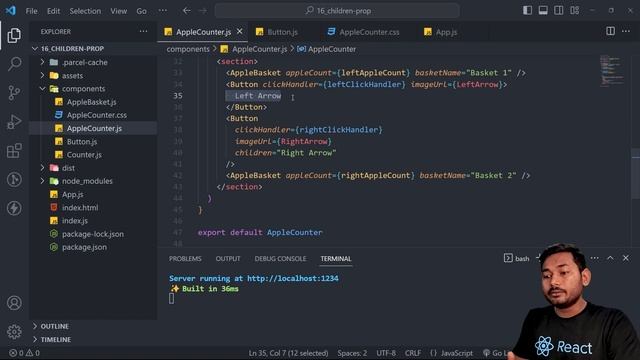Open the Extensions view

coord(14,151)
